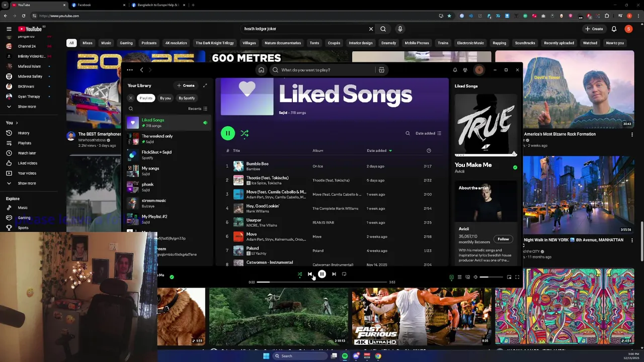644x362 pixels.
Task: Toggle repeat in player bar
Action: (344, 274)
